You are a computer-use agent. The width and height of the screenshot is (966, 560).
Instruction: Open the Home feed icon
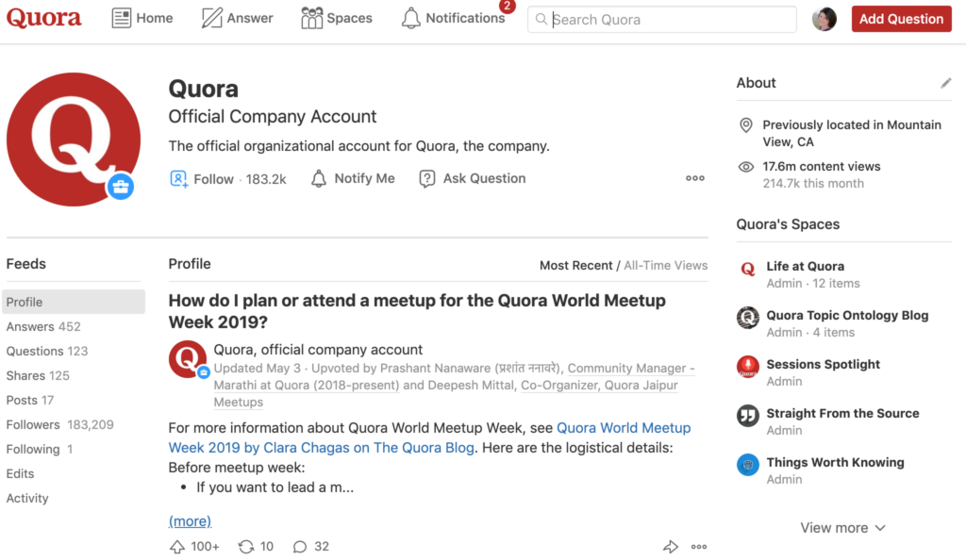click(x=122, y=18)
